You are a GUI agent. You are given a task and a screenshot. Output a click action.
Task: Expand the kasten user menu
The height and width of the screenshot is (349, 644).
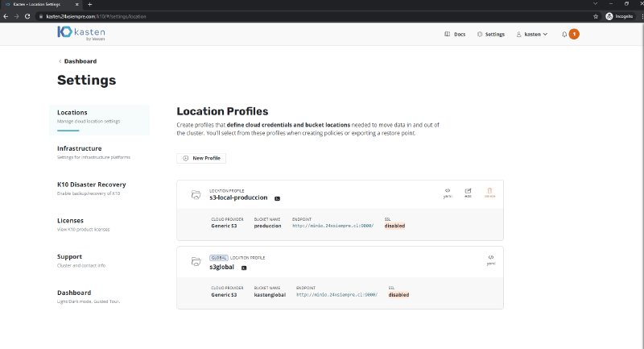point(532,35)
